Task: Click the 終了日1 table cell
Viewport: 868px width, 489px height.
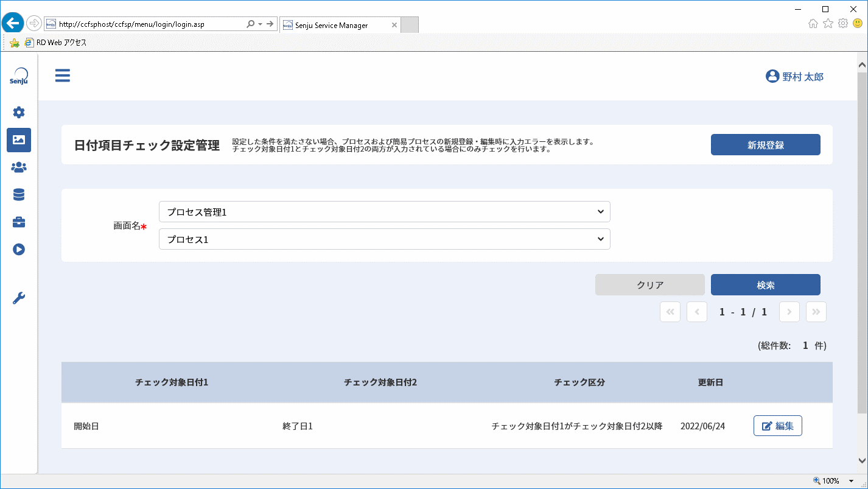Action: [x=298, y=426]
